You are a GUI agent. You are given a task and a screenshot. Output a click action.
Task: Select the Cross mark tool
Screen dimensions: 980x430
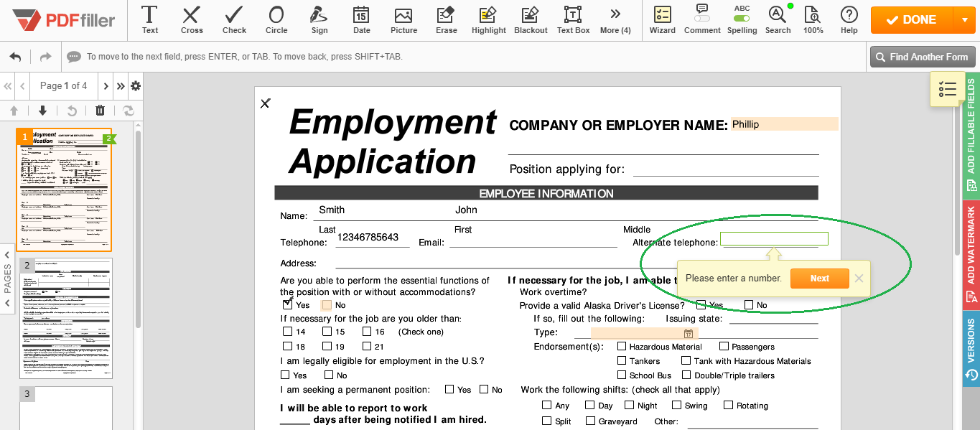[191, 20]
